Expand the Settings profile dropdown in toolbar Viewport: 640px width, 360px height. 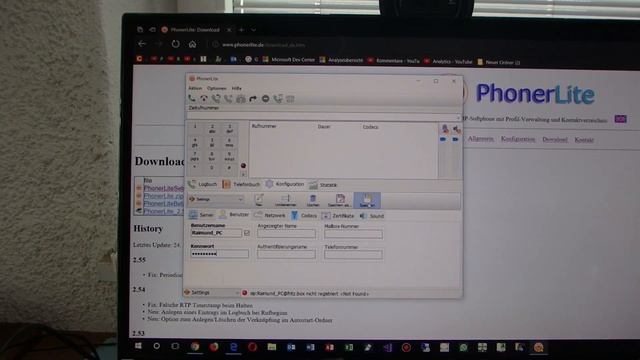[x=240, y=200]
